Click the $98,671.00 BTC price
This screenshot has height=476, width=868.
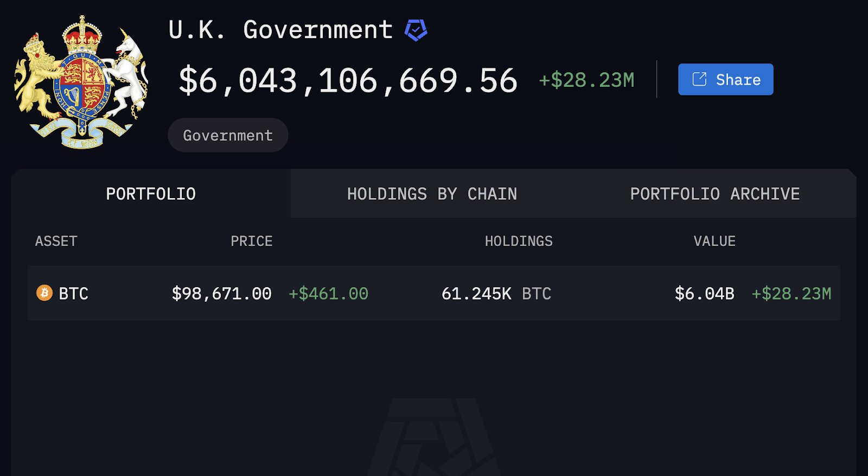click(x=221, y=294)
